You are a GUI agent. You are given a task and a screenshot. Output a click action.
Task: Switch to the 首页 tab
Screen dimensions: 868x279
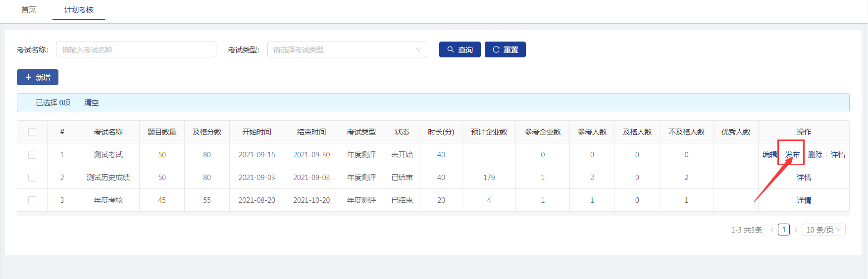click(29, 10)
